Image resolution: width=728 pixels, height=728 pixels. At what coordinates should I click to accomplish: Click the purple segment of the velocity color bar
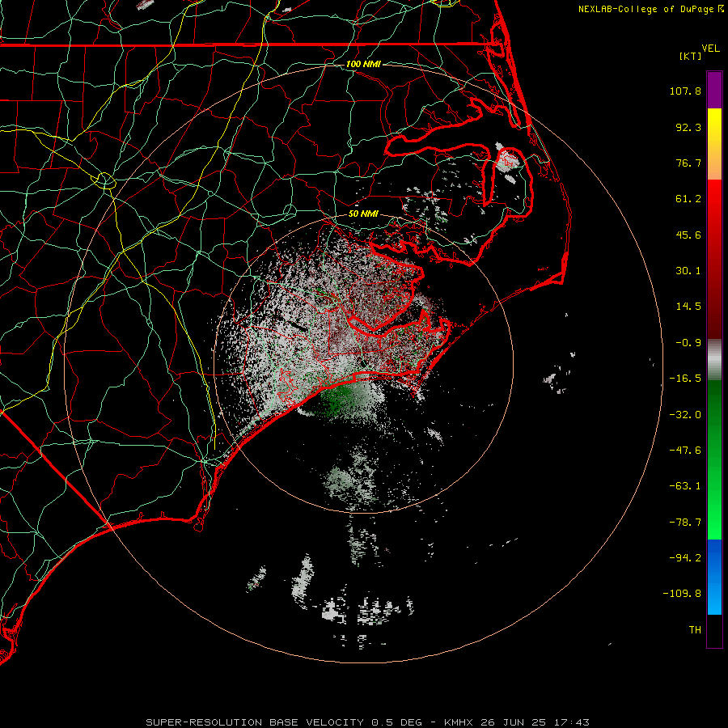click(x=714, y=90)
